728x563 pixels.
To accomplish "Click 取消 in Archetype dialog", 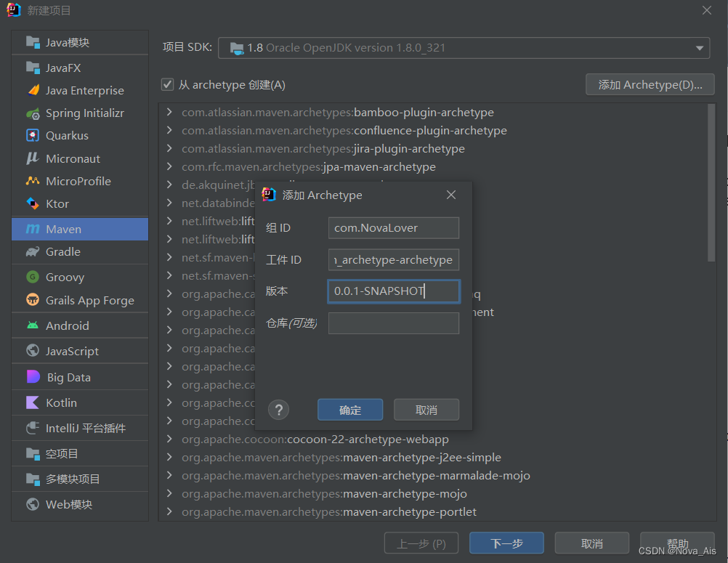I will coord(426,410).
